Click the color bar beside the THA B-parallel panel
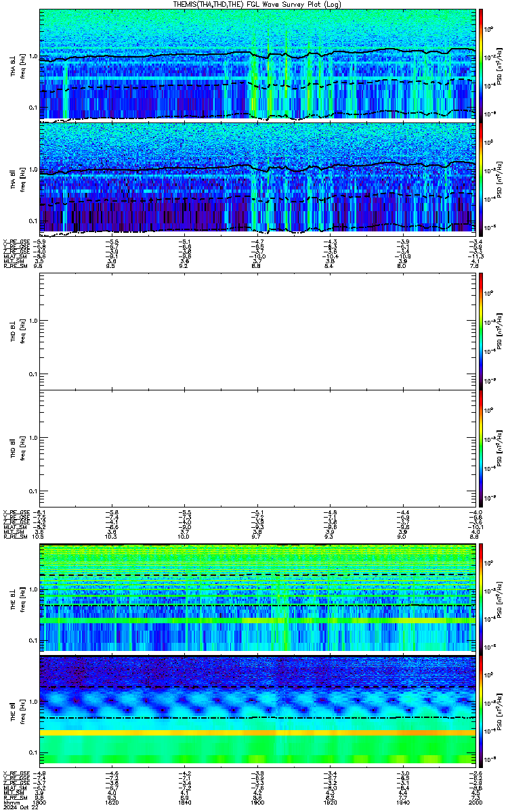The image size is (508, 812). (x=481, y=178)
